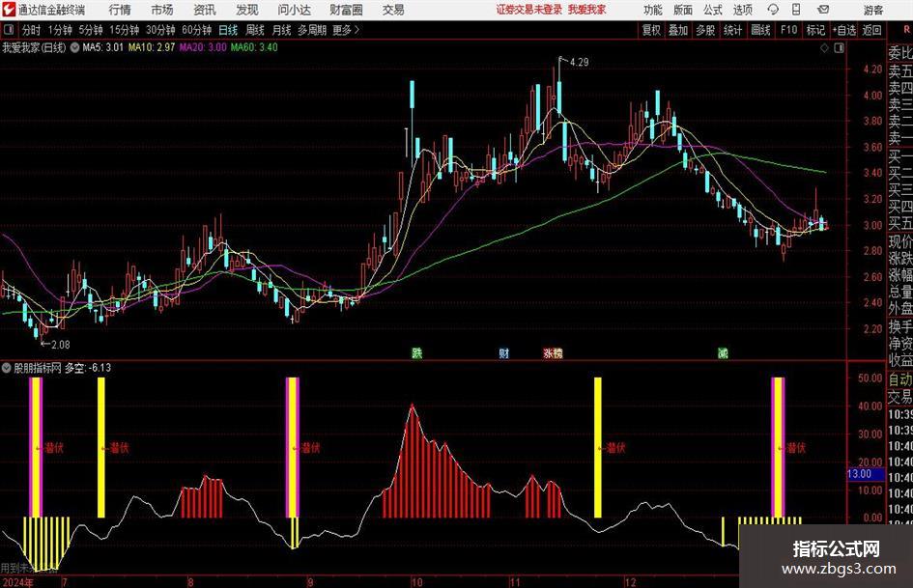Click the 统计 statistics button
913x588 pixels.
point(732,30)
